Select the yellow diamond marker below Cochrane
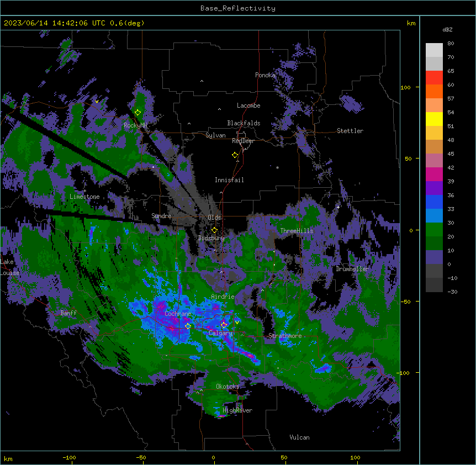Screen dimensions: 476x465 pos(188,326)
